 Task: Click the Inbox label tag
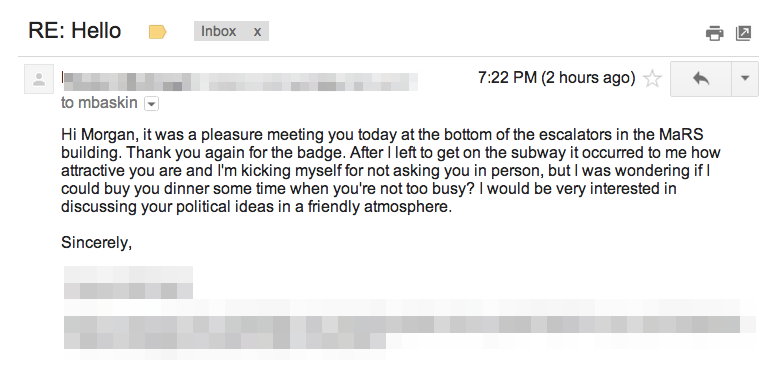tap(219, 31)
